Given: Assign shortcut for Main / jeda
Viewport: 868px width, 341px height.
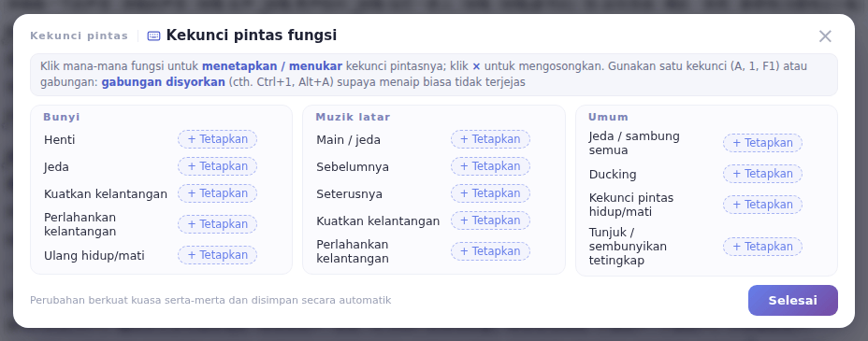Looking at the screenshot, I should (x=490, y=139).
